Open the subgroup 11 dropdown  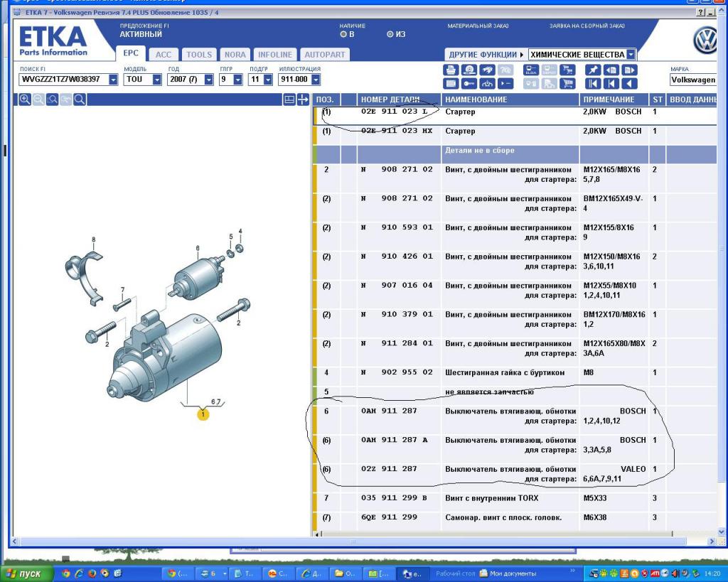267,80
